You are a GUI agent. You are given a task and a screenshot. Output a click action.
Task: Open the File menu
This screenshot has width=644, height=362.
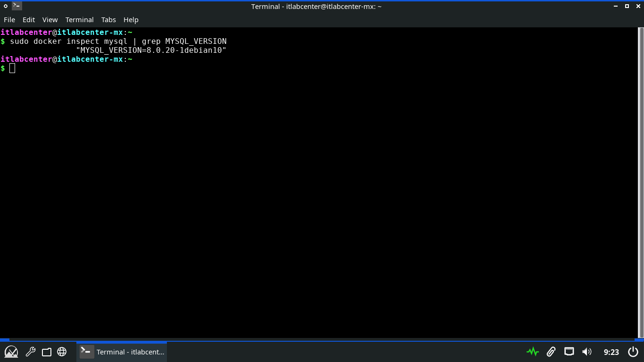coord(9,20)
